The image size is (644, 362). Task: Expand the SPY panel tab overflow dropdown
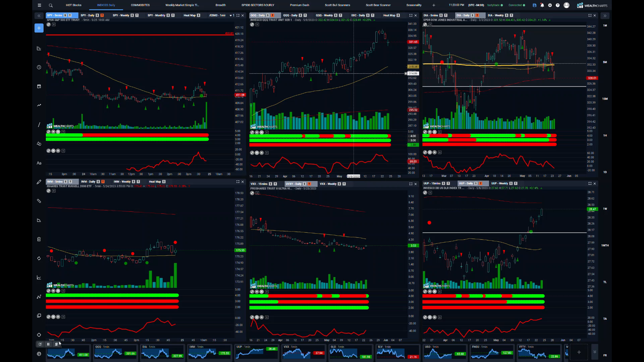pyautogui.click(x=231, y=15)
